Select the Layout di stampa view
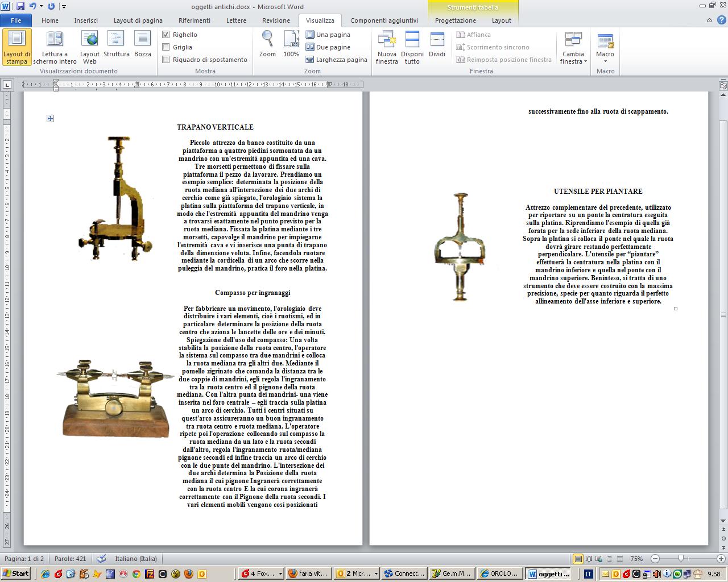The width and height of the screenshot is (728, 582). (x=16, y=47)
